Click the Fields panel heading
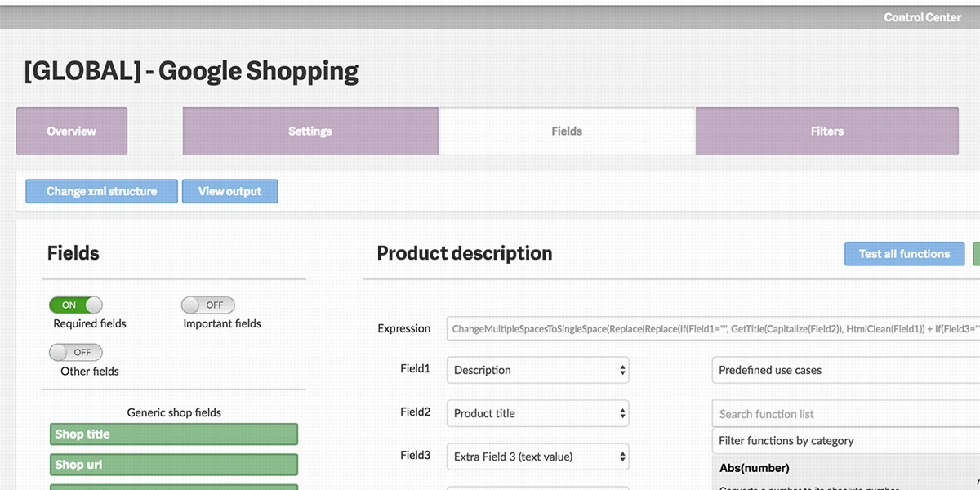This screenshot has height=490, width=980. coord(73,254)
